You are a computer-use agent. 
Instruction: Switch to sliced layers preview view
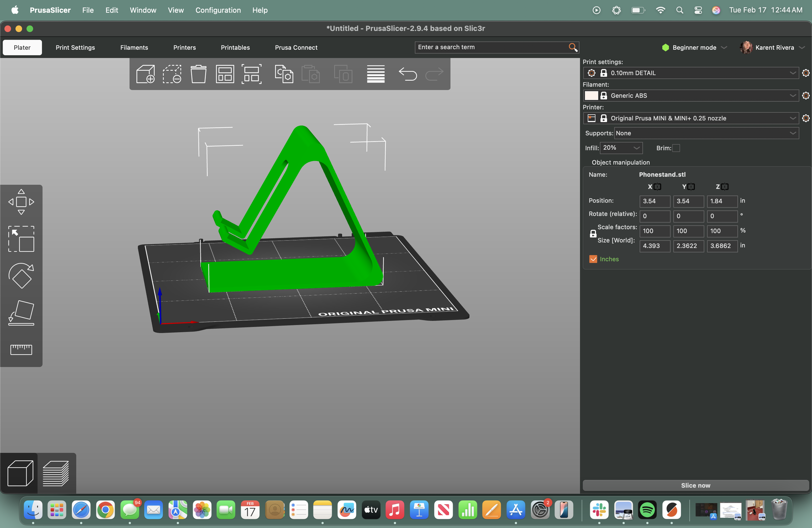click(x=56, y=473)
